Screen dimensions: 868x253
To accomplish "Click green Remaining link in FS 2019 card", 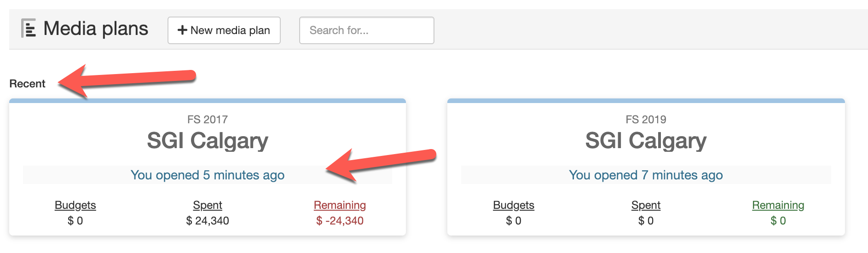I will 778,205.
